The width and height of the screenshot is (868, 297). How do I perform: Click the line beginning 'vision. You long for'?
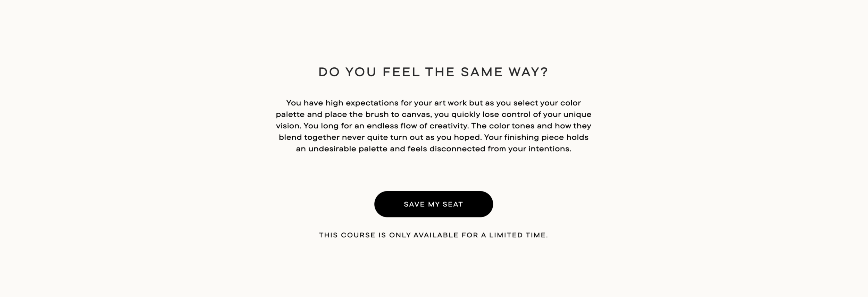[433, 126]
